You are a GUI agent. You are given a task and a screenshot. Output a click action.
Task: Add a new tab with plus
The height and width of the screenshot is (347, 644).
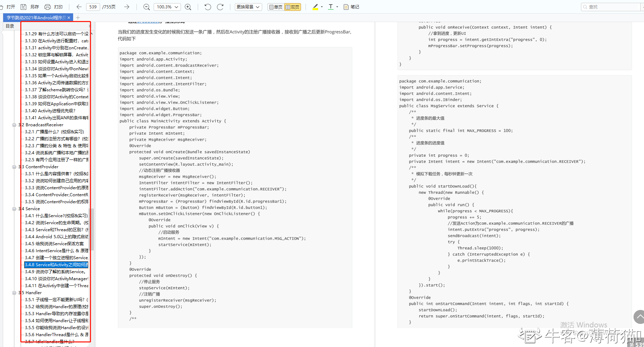(78, 17)
